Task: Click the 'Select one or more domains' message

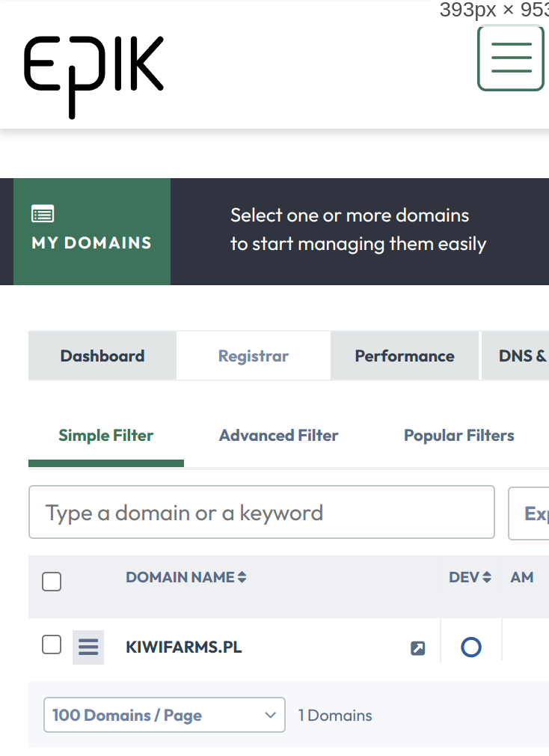Action: 358,230
